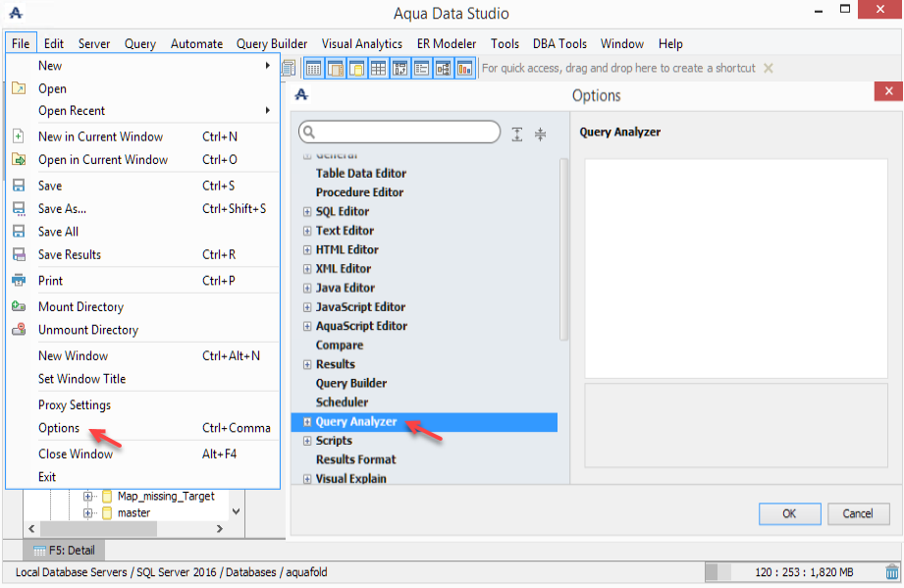Expand the JavaScript Editor options node
The height and width of the screenshot is (588, 904).
[307, 307]
